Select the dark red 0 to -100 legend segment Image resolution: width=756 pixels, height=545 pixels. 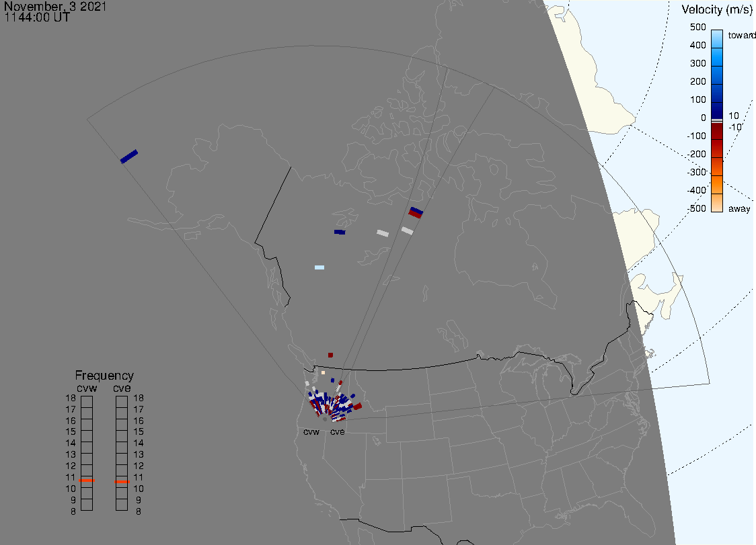pos(717,132)
